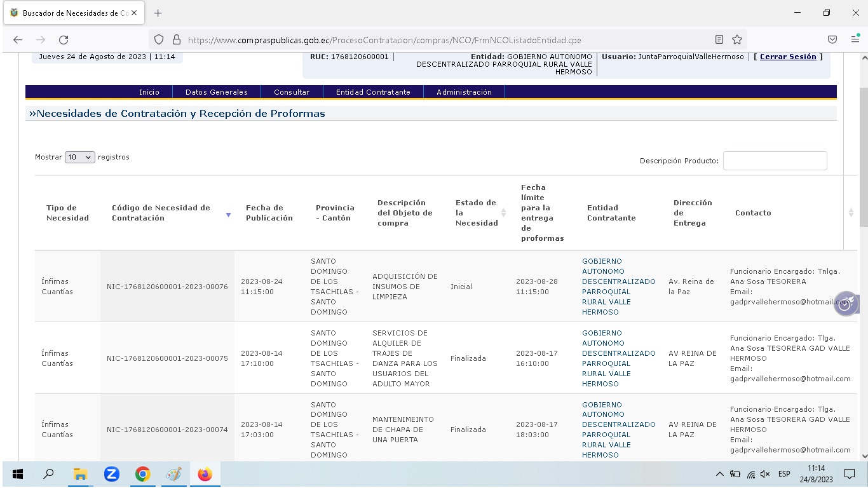The height and width of the screenshot is (488, 868).
Task: Bookmark this page with star icon
Action: (x=737, y=39)
